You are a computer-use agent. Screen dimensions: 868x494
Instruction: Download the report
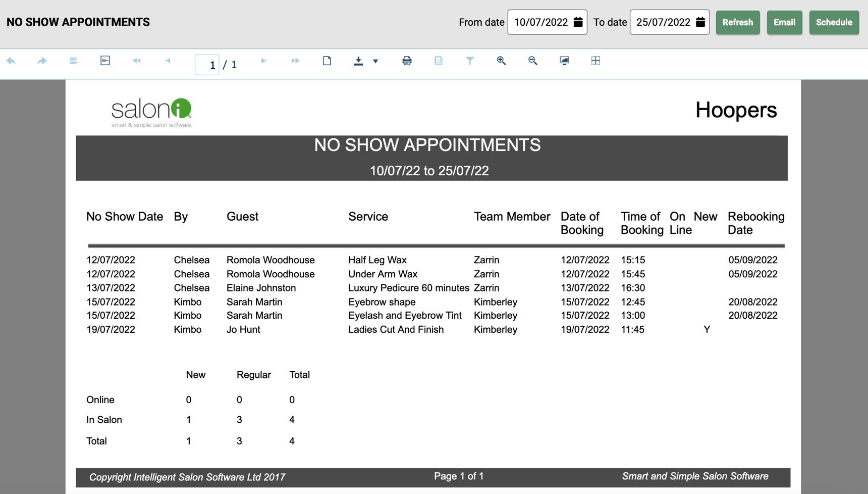click(358, 61)
